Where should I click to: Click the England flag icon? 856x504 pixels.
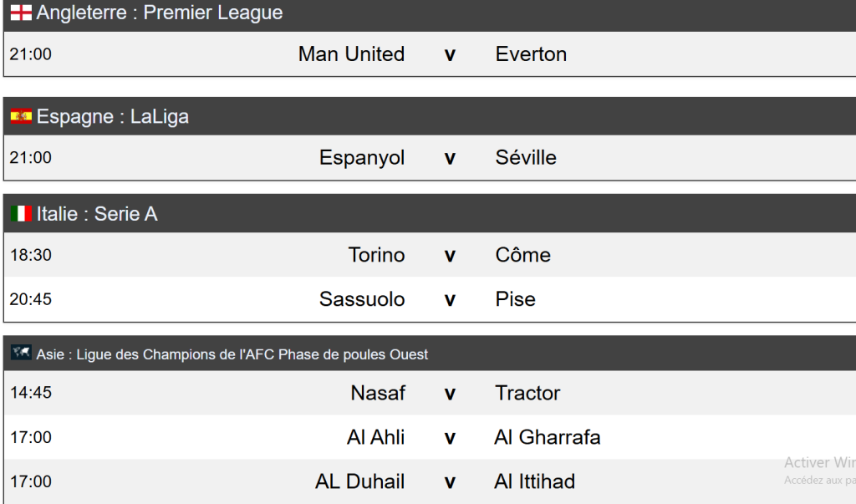(x=21, y=13)
